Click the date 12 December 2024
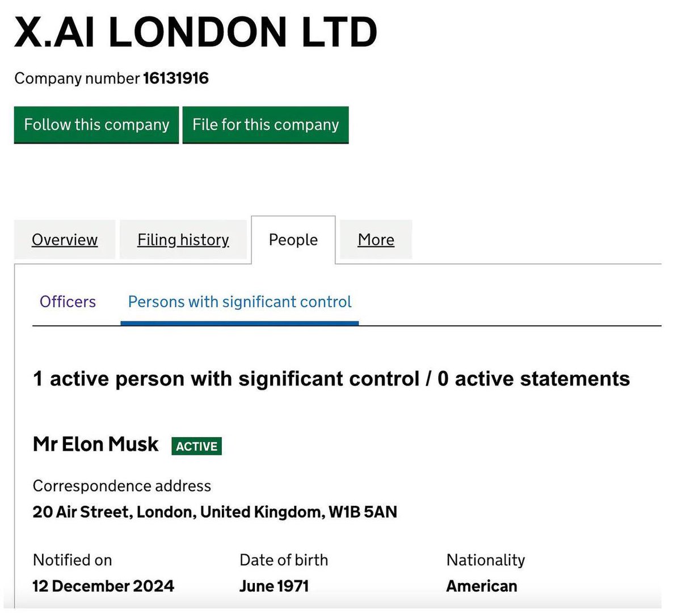The image size is (681, 616). coord(103,586)
